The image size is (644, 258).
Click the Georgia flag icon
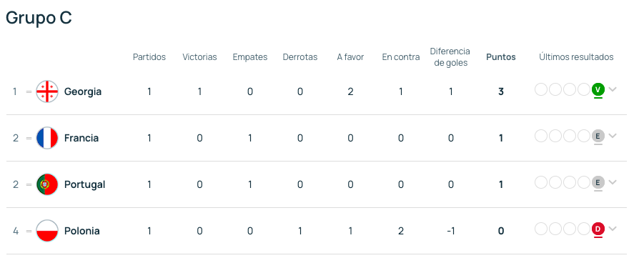47,91
